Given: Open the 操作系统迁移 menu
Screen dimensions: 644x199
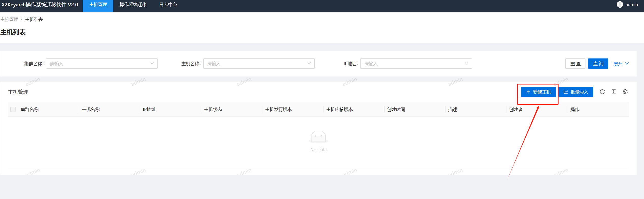Looking at the screenshot, I should [133, 5].
